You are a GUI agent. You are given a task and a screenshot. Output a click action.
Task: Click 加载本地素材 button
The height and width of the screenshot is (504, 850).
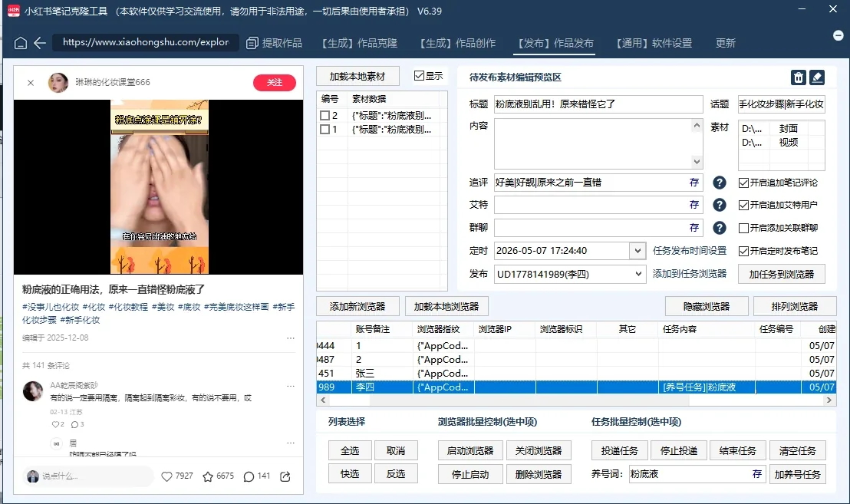pos(357,77)
